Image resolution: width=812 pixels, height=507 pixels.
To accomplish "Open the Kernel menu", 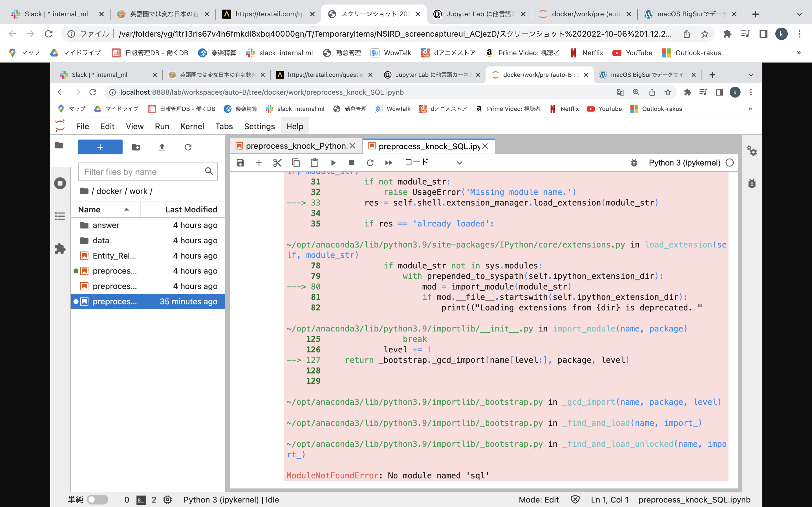I will 192,126.
